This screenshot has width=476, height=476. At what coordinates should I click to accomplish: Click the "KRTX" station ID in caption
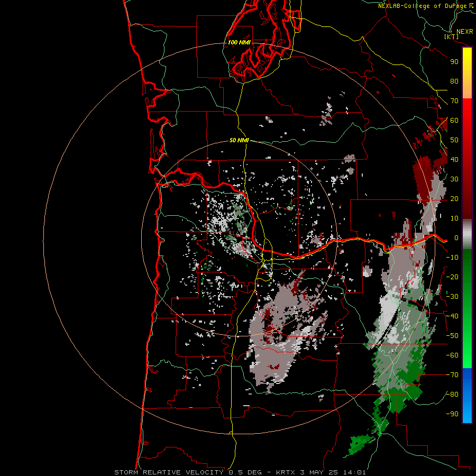286,472
